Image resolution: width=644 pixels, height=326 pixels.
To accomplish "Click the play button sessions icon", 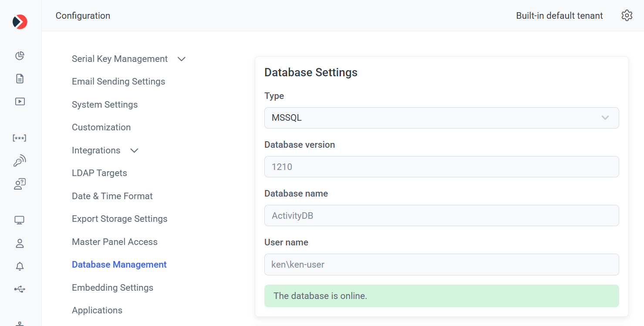I will click(x=20, y=102).
